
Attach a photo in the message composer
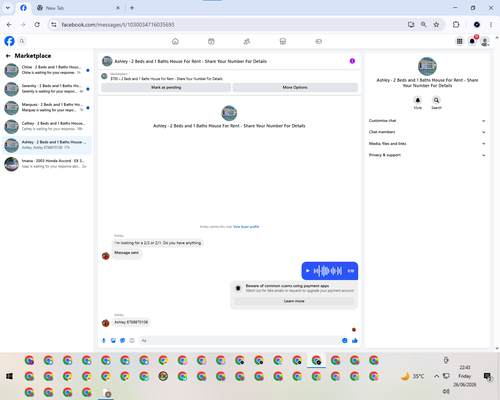point(113,340)
